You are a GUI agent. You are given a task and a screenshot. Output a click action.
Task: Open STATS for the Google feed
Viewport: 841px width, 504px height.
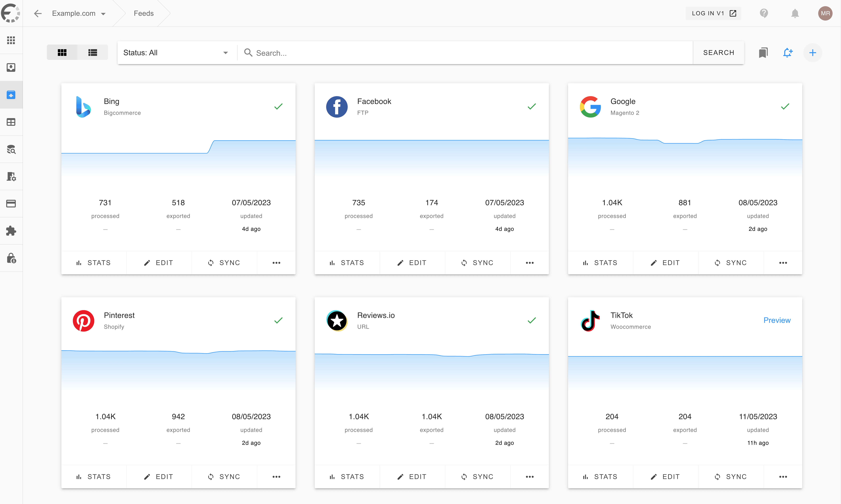click(600, 263)
